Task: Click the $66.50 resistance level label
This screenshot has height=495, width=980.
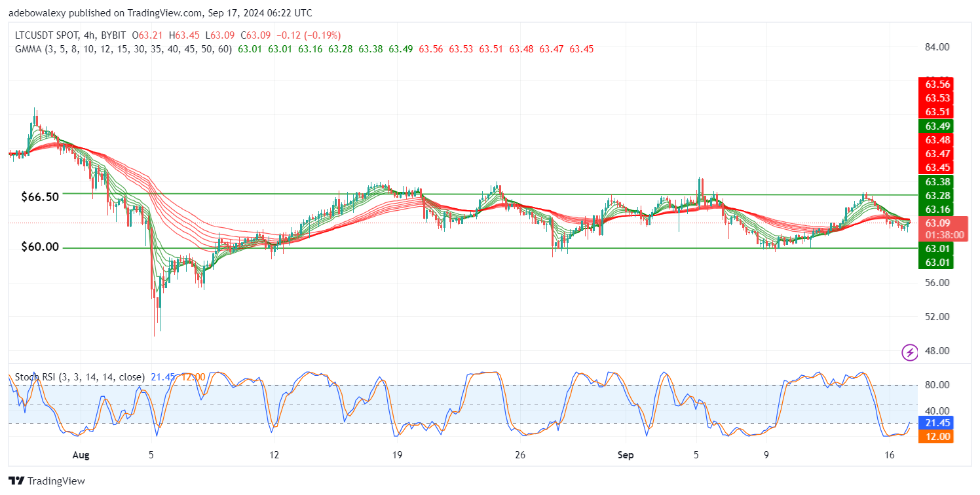Action: click(39, 197)
